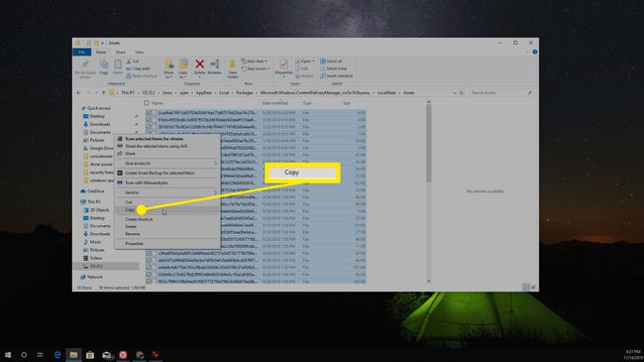Viewport: 644px width, 362px height.
Task: Open the New item dropdown
Action: click(255, 61)
